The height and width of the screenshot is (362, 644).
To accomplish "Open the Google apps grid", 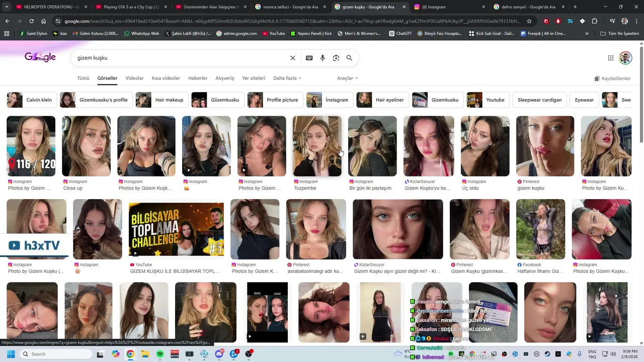I will coord(611,58).
